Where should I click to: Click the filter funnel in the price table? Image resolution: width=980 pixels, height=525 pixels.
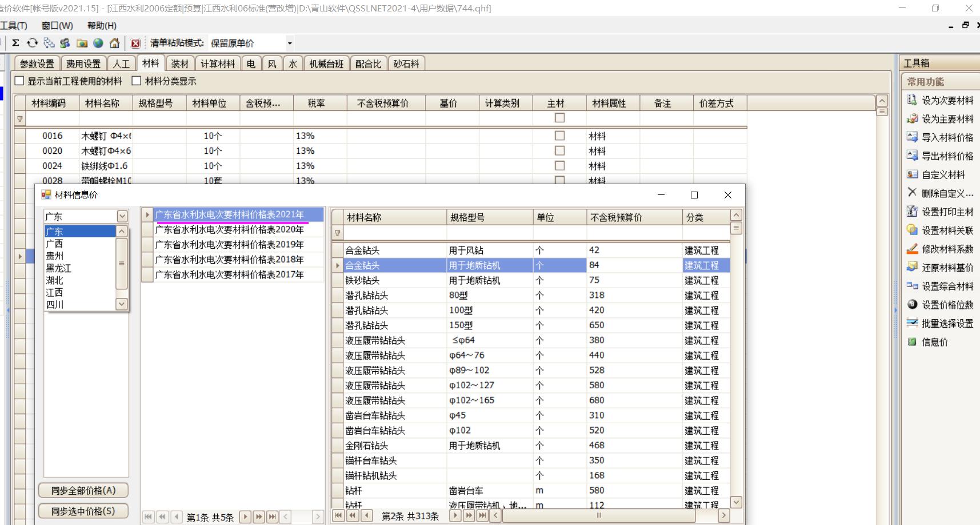[338, 233]
